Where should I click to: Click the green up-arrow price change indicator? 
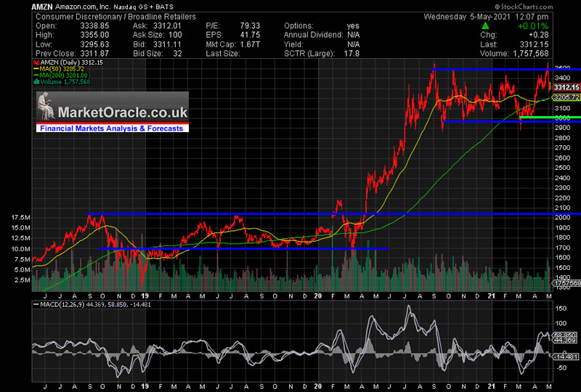[484, 27]
